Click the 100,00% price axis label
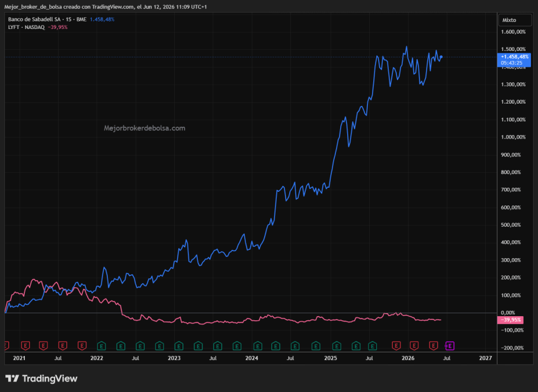This screenshot has height=392, width=538. (511, 295)
